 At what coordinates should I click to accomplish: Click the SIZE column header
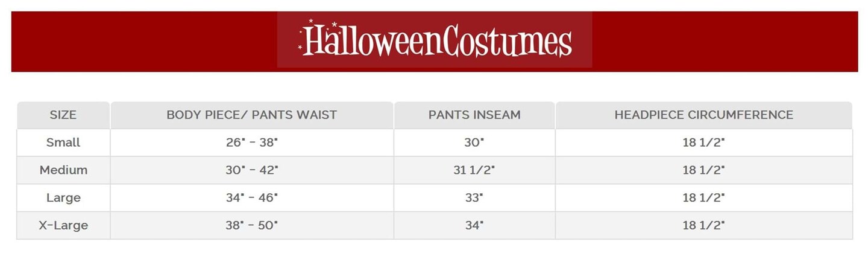63,115
